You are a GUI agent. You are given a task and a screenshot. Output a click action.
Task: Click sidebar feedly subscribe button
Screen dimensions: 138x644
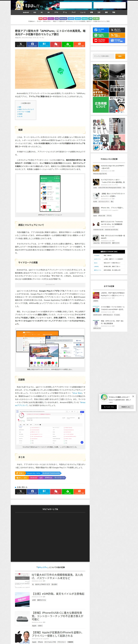(x=101, y=35)
